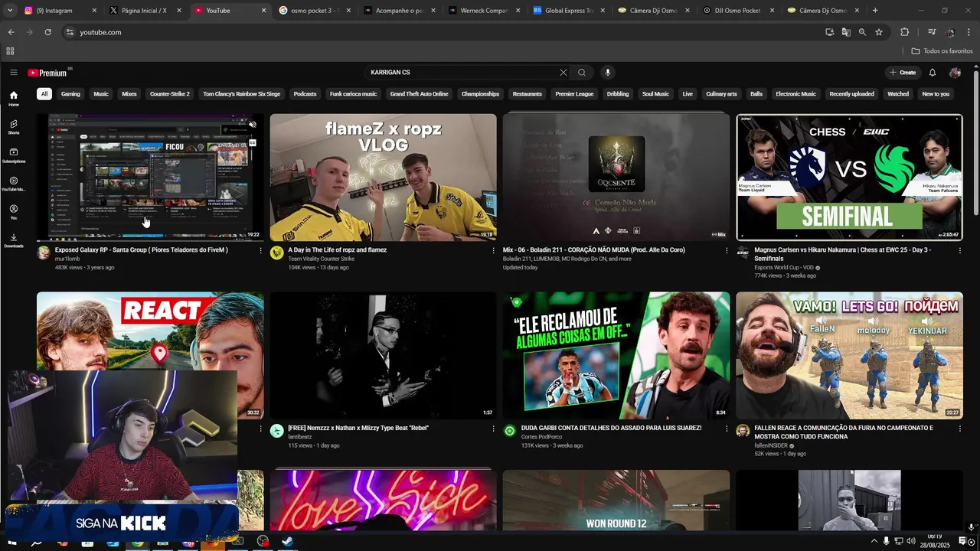
Task: Open the Chrome apps grid icon
Action: pyautogui.click(x=10, y=51)
